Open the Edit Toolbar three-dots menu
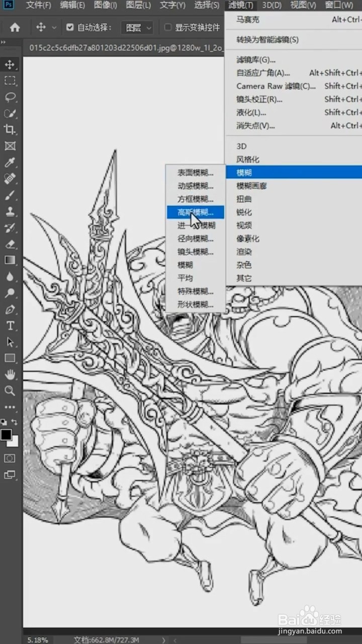Screen dimensions: 362x644 (10, 407)
